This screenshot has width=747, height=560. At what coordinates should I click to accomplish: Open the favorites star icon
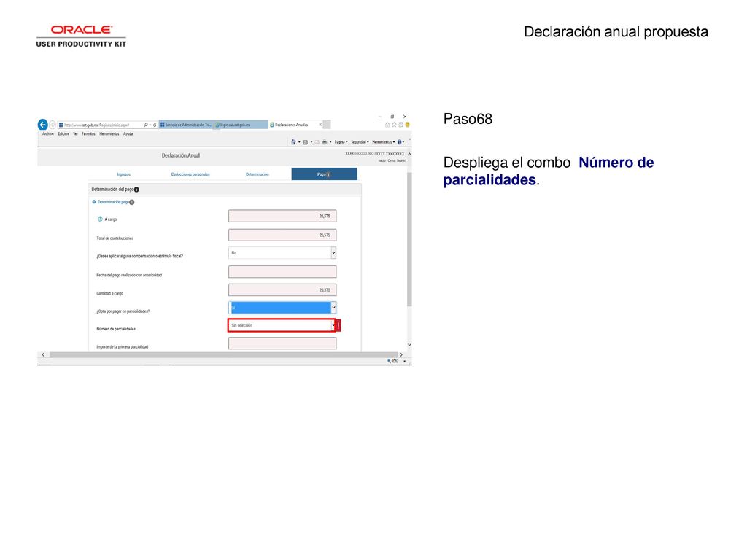coord(394,125)
